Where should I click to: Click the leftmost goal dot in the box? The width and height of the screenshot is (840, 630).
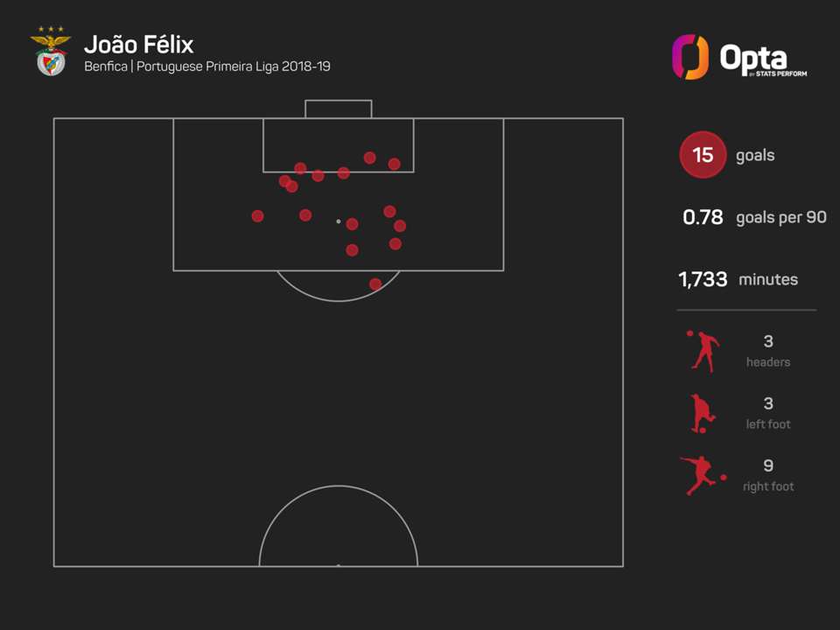tap(257, 215)
